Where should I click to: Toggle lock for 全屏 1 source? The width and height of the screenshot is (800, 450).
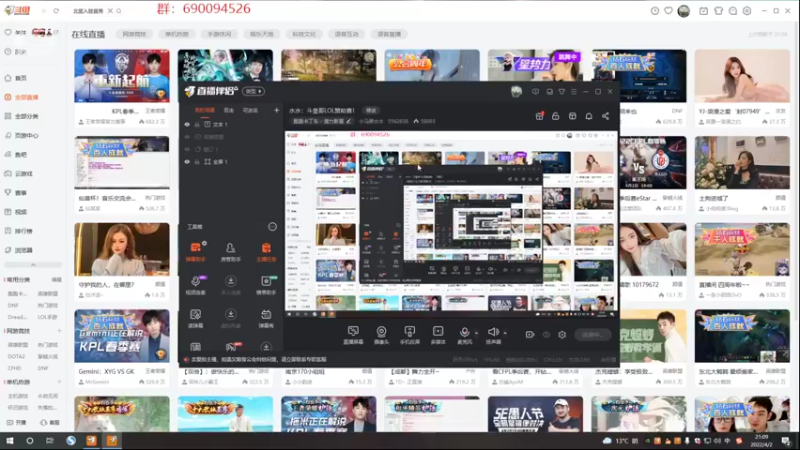[197, 162]
